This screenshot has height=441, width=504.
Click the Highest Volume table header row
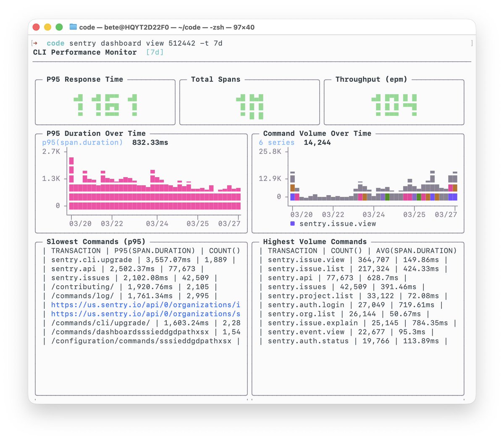[x=358, y=251]
